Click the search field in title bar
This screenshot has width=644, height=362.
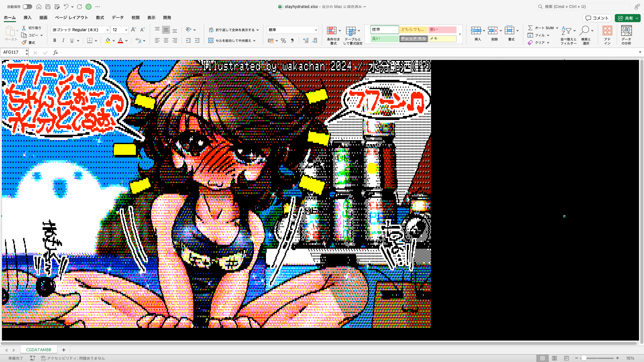pos(583,7)
